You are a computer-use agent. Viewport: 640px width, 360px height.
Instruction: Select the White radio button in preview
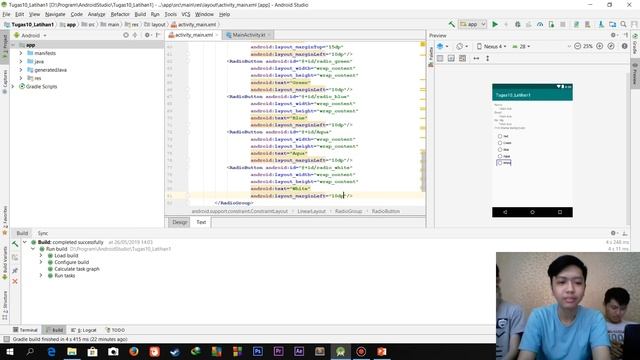(x=500, y=163)
